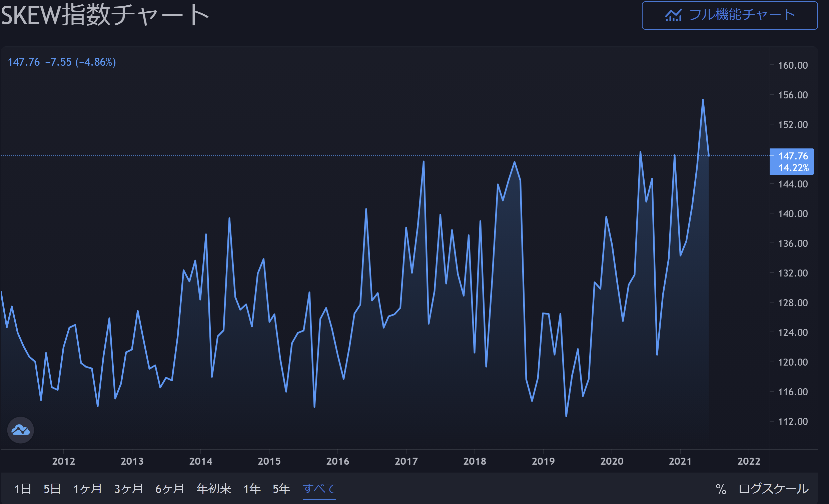The height and width of the screenshot is (504, 829).
Task: Choose the 1年 time range
Action: [252, 489]
